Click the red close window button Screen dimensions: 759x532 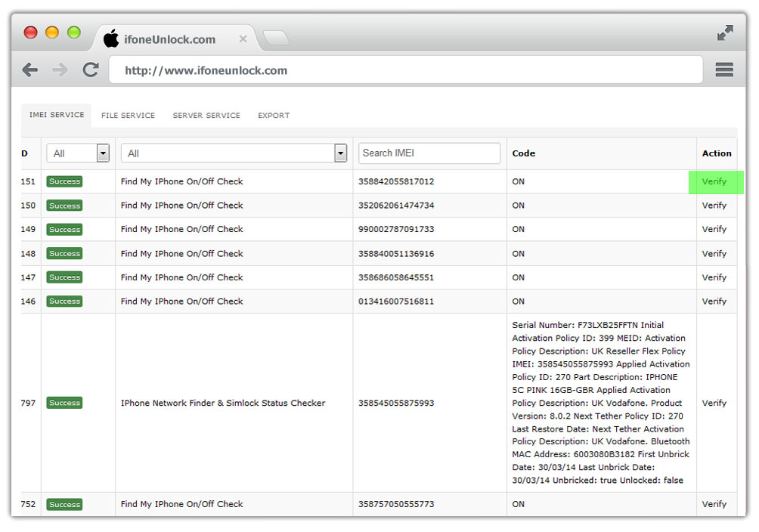pyautogui.click(x=30, y=32)
